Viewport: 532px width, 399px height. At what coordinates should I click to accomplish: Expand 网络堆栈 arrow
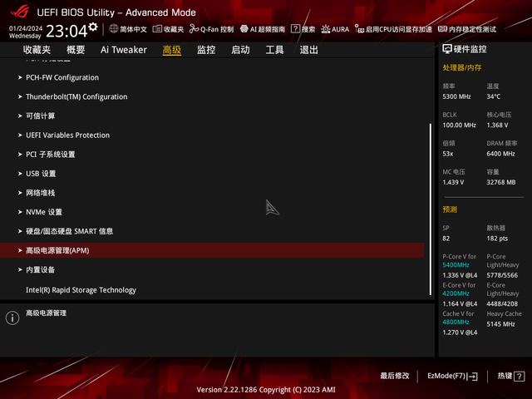[x=20, y=193]
